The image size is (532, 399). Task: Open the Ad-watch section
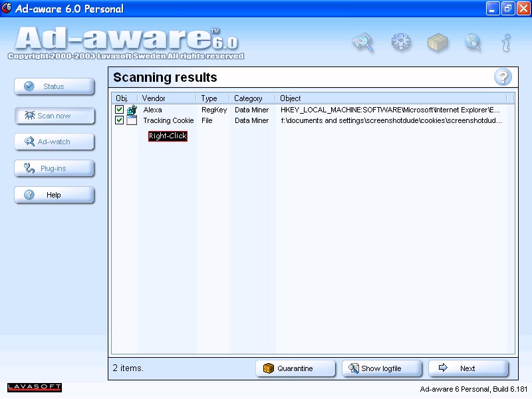[55, 142]
